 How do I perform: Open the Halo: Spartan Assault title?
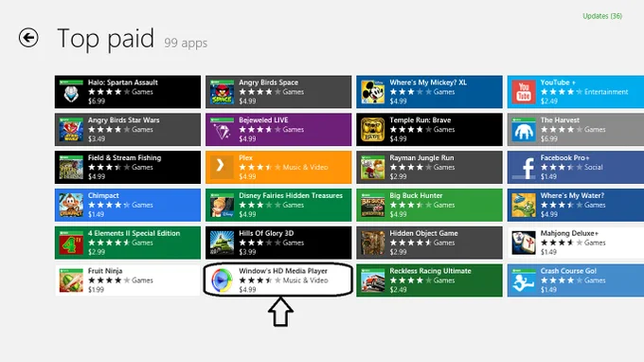coord(123,82)
